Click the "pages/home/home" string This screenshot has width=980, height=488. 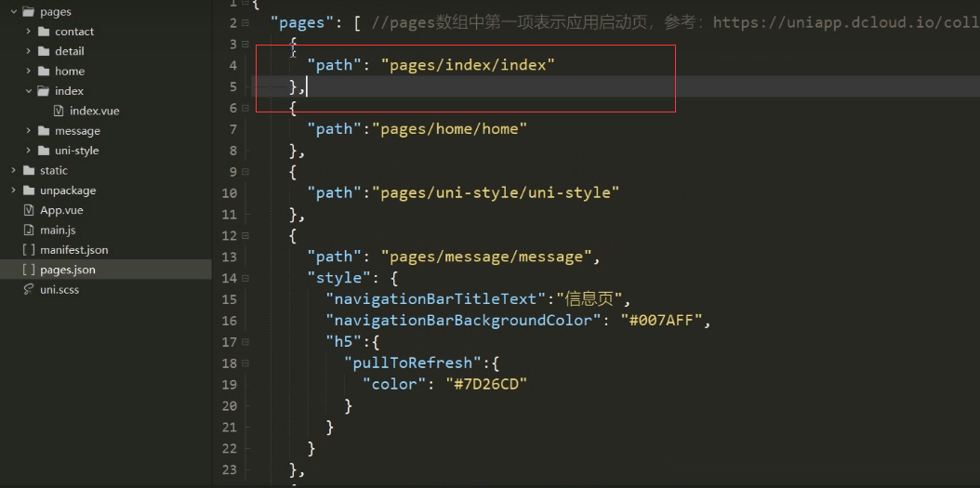pyautogui.click(x=450, y=129)
